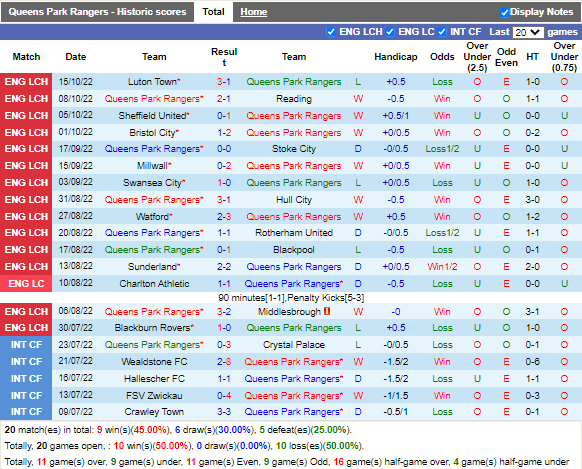
Task: Open Watford team page
Action: coord(152,216)
